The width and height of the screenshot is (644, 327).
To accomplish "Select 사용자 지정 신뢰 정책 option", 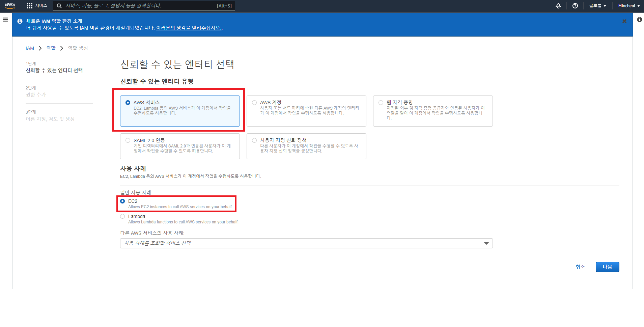I will [306, 146].
